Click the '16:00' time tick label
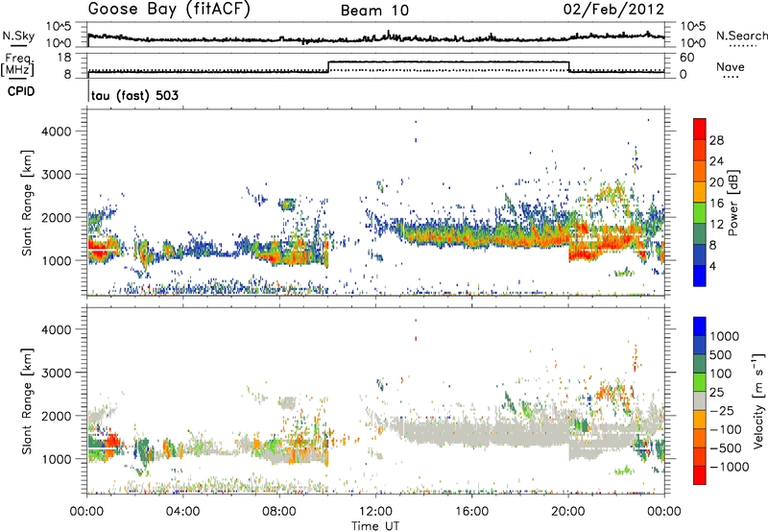The width and height of the screenshot is (768, 532). coord(471,512)
